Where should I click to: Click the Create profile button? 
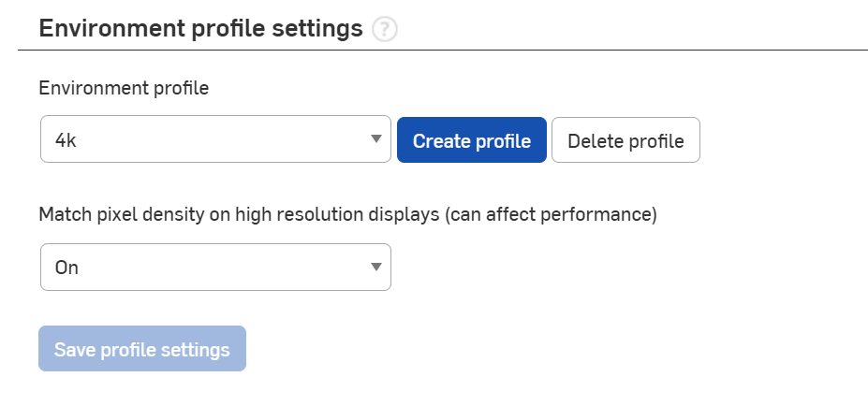tap(472, 140)
